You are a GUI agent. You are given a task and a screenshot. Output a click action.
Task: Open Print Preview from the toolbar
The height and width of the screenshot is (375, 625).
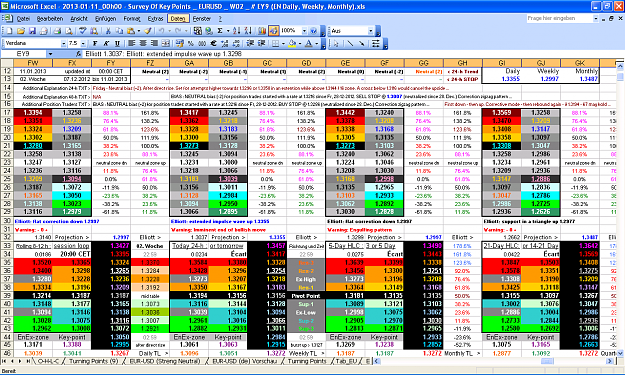pyautogui.click(x=69, y=31)
